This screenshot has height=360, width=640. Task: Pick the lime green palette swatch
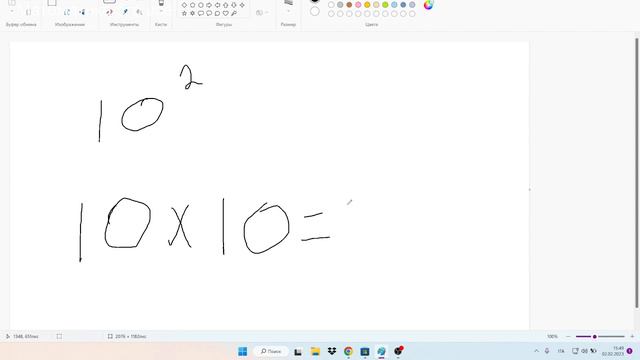385,5
